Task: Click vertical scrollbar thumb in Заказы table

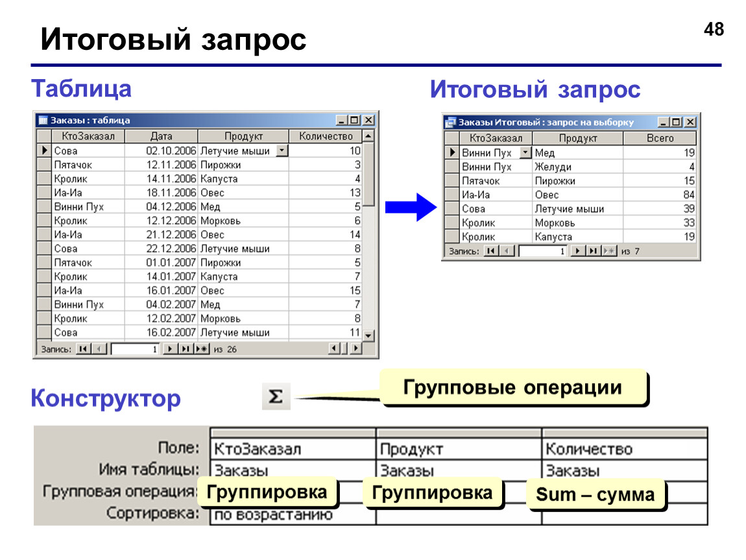Action: pyautogui.click(x=368, y=174)
